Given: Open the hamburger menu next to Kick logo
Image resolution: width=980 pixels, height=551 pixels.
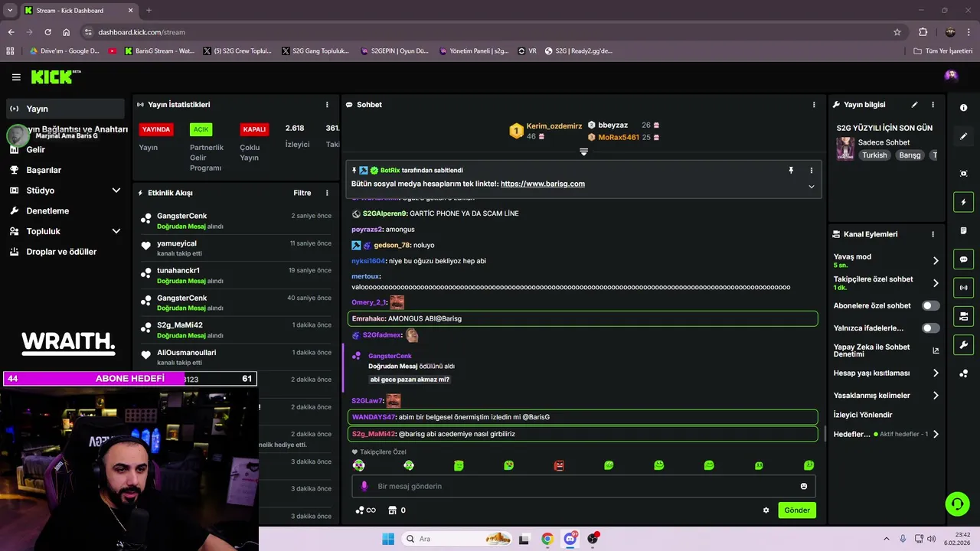Looking at the screenshot, I should click(x=16, y=77).
